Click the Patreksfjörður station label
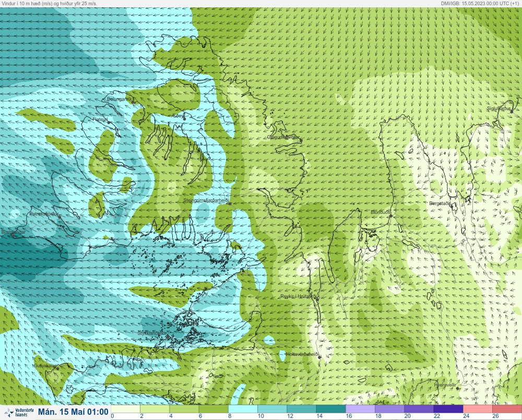This screenshot has height=420, width=522. click(x=44, y=214)
